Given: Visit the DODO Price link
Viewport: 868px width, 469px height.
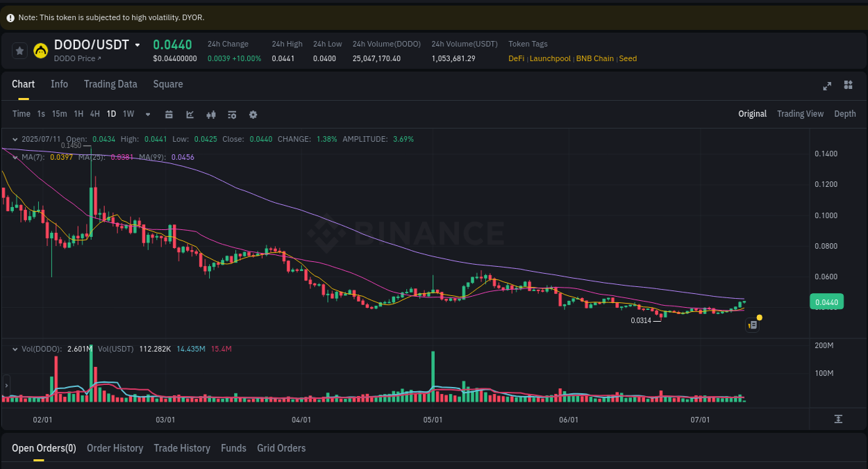Looking at the screenshot, I should [76, 58].
